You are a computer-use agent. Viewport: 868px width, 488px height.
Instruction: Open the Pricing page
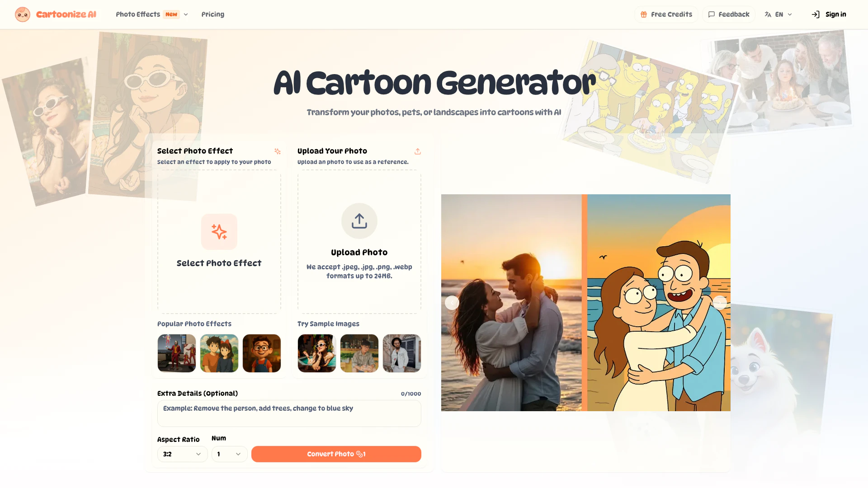[213, 14]
